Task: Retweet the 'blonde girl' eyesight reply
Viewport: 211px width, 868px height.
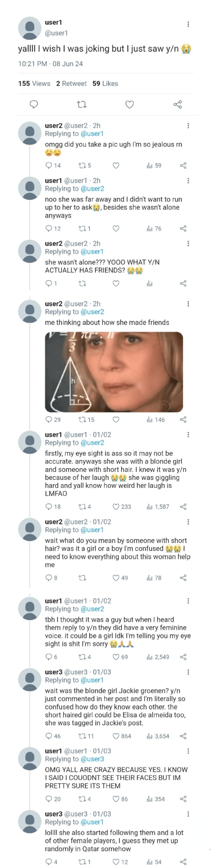Action: (x=82, y=506)
